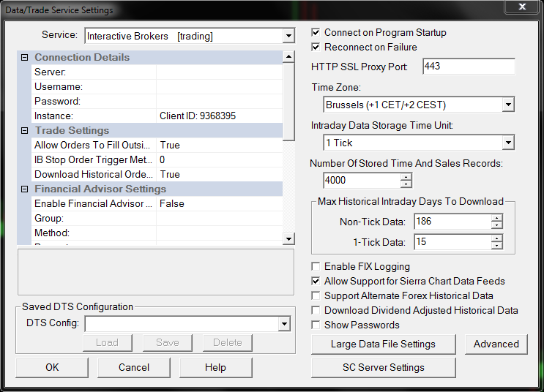Toggle Allow Support for Sierra Chart Data Feeds
Image resolution: width=544 pixels, height=392 pixels.
pos(316,281)
